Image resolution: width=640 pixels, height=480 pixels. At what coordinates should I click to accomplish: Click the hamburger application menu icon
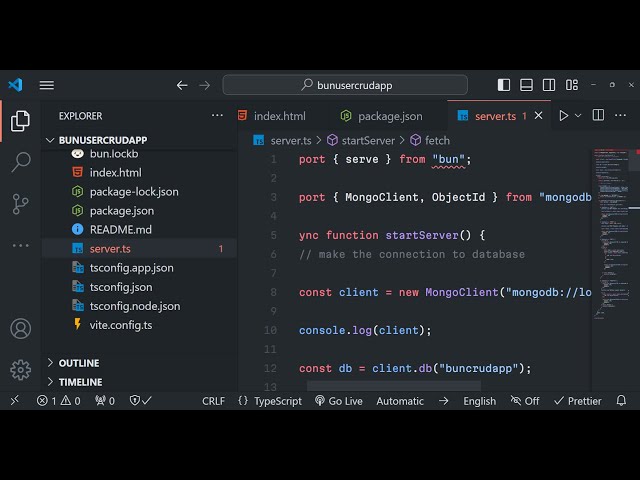(x=47, y=85)
